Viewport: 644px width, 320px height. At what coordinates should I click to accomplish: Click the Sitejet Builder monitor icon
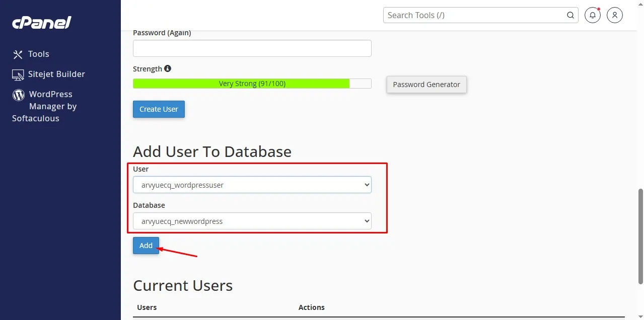pyautogui.click(x=18, y=74)
